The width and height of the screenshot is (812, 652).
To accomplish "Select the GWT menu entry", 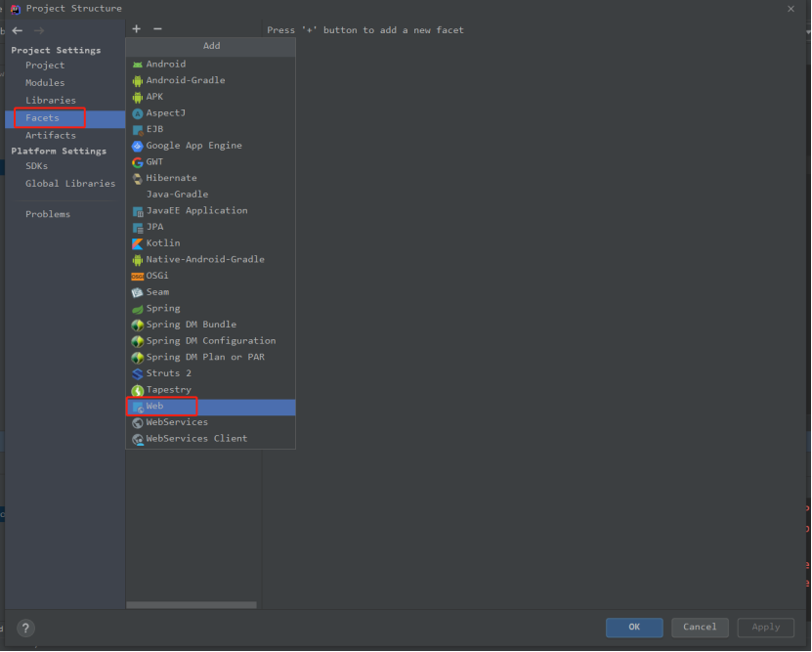I will click(x=210, y=162).
